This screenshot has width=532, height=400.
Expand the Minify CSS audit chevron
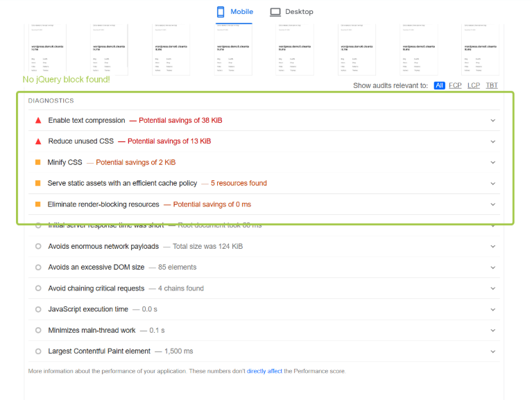[x=493, y=162]
